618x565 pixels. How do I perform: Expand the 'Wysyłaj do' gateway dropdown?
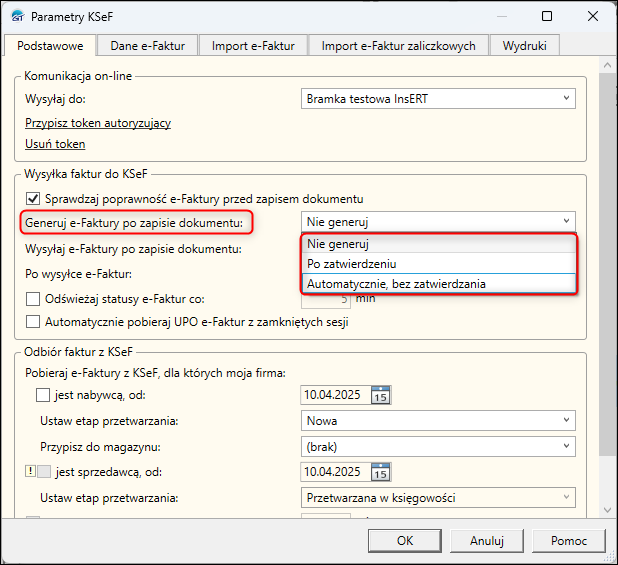pos(567,98)
